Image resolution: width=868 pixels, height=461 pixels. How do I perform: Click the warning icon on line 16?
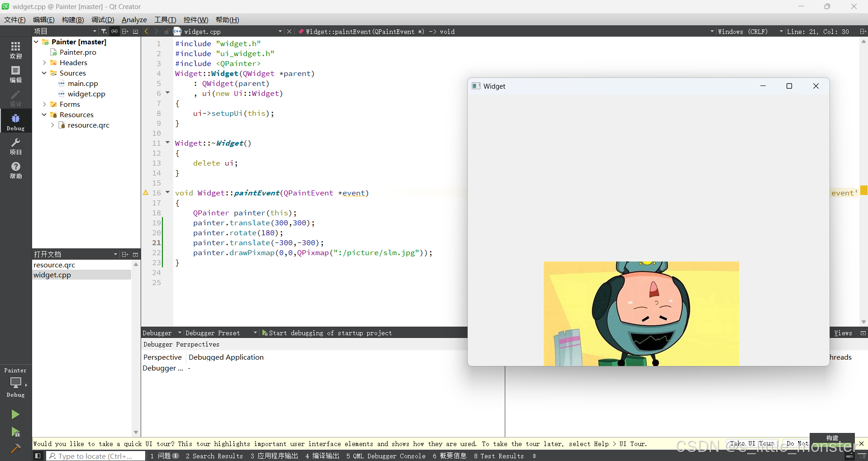[146, 193]
